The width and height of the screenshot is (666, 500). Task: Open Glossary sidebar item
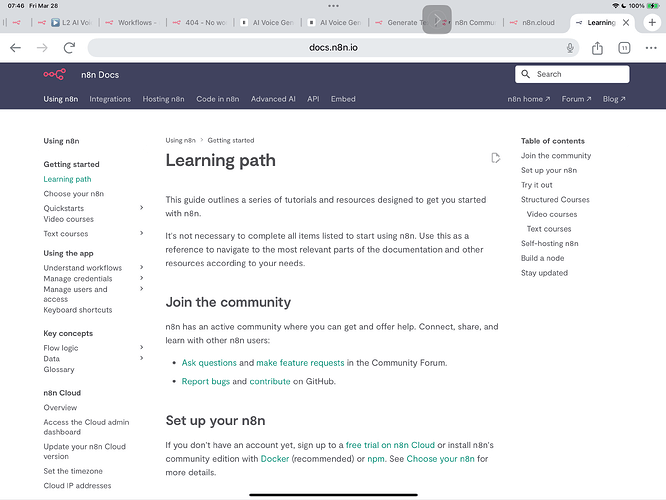click(x=59, y=370)
